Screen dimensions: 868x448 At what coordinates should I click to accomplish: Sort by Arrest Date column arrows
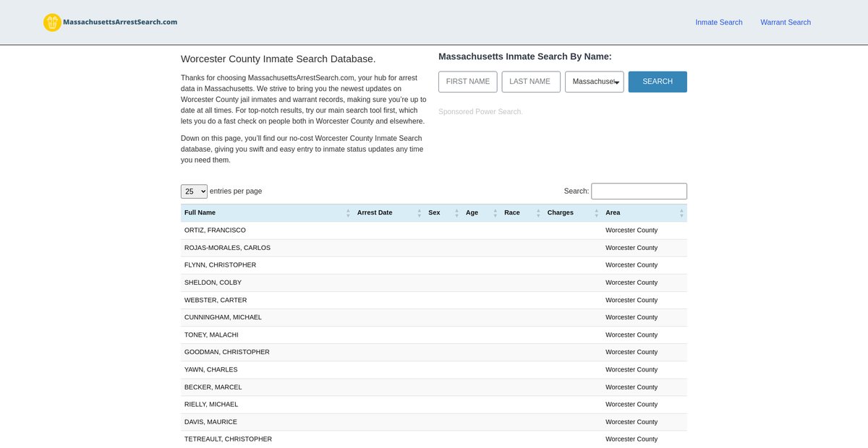point(419,213)
